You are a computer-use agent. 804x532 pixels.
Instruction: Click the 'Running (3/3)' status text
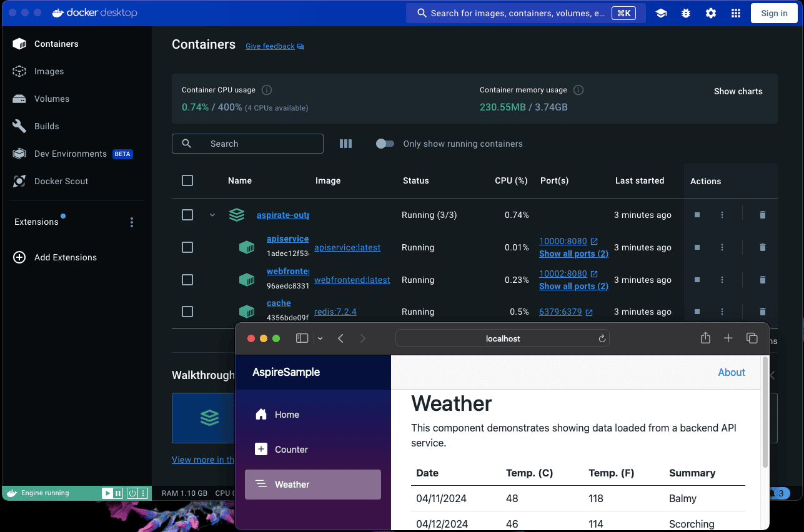(x=429, y=215)
